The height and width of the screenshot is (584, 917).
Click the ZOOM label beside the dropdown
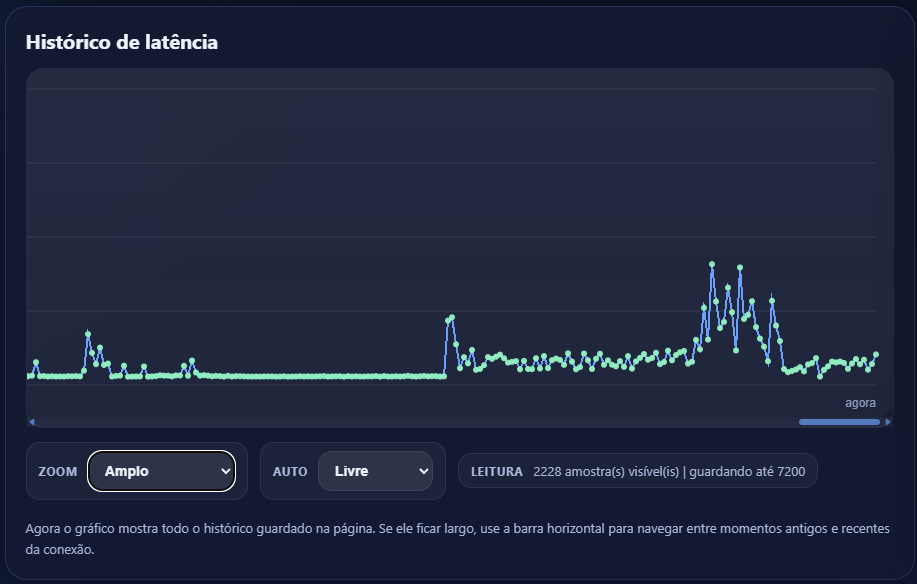click(x=57, y=471)
